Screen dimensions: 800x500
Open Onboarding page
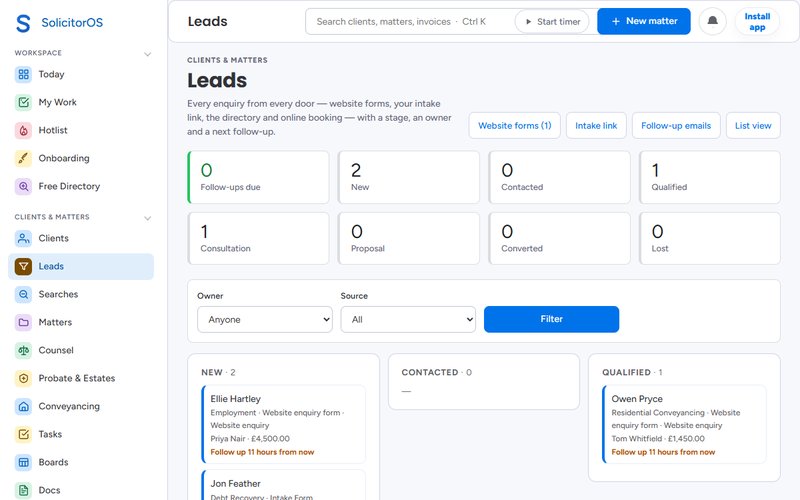[81, 159]
